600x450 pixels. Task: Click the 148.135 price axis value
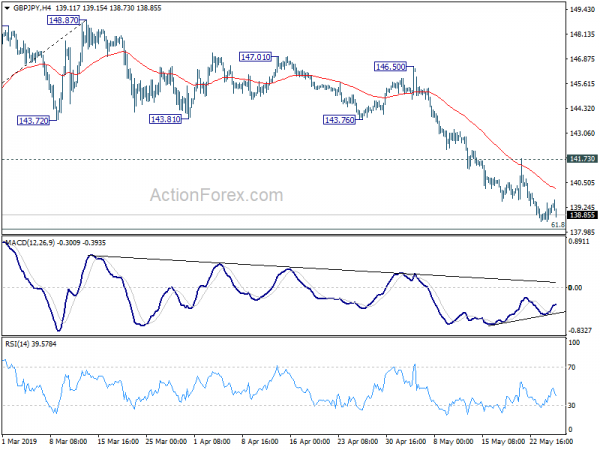point(582,34)
